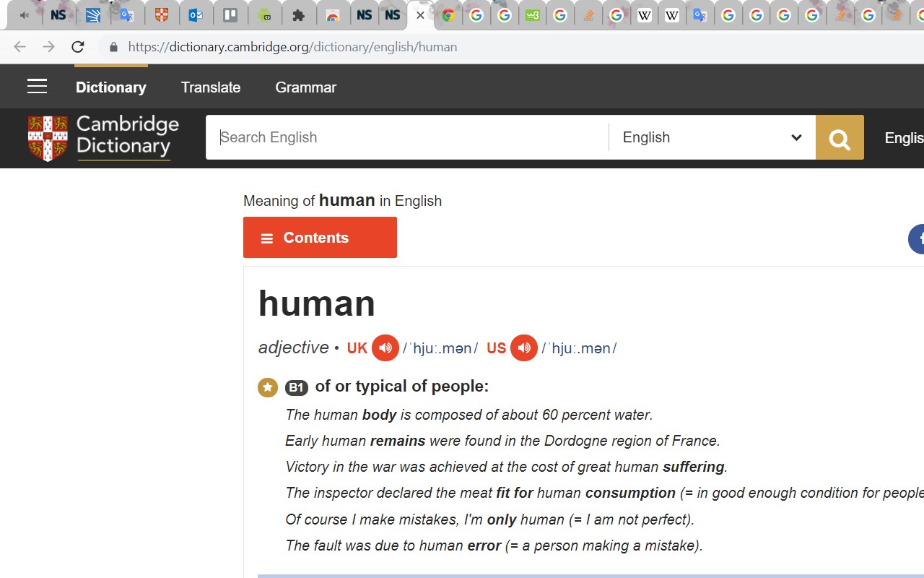Play the US pronunciation of human
This screenshot has width=924, height=578.
pos(524,348)
